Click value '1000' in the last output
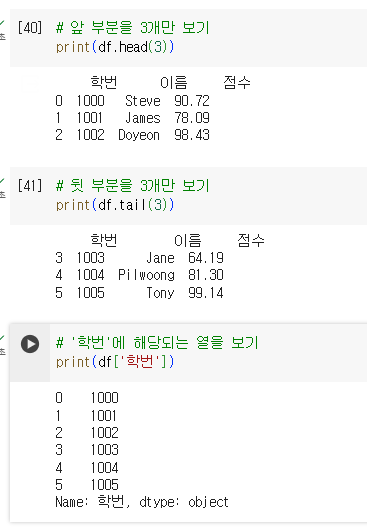The image size is (367, 529). coord(105,398)
